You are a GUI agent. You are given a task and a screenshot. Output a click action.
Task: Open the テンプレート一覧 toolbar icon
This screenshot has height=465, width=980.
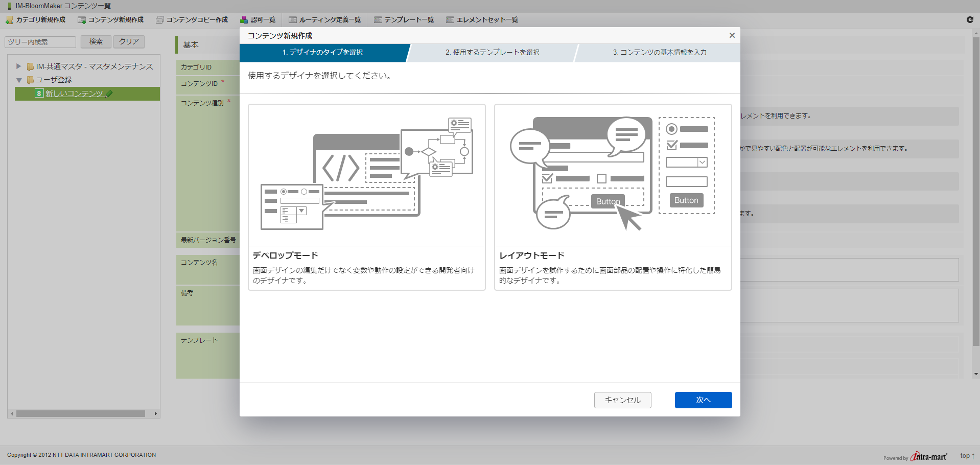pyautogui.click(x=378, y=20)
